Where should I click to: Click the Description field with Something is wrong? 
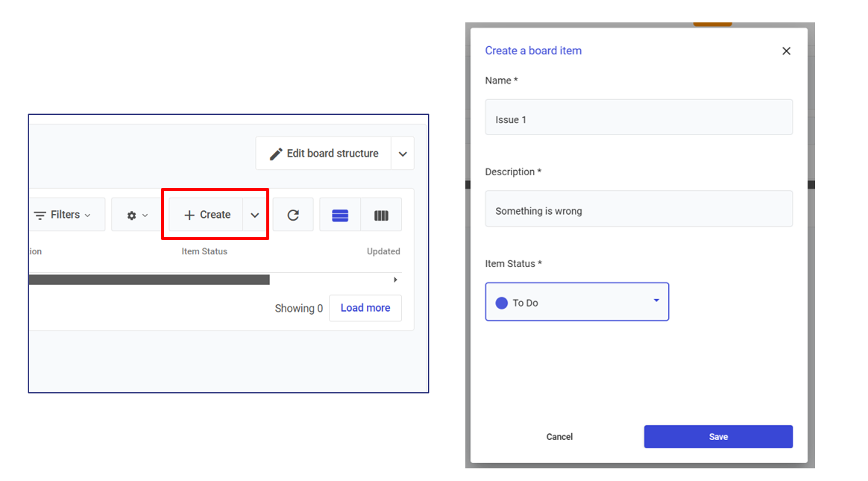pyautogui.click(x=638, y=211)
